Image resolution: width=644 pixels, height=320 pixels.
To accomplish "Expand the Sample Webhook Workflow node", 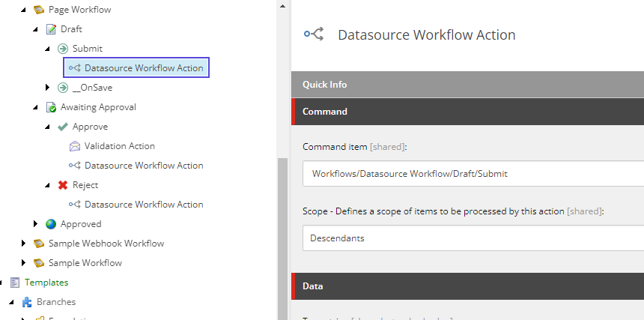I will click(x=24, y=244).
